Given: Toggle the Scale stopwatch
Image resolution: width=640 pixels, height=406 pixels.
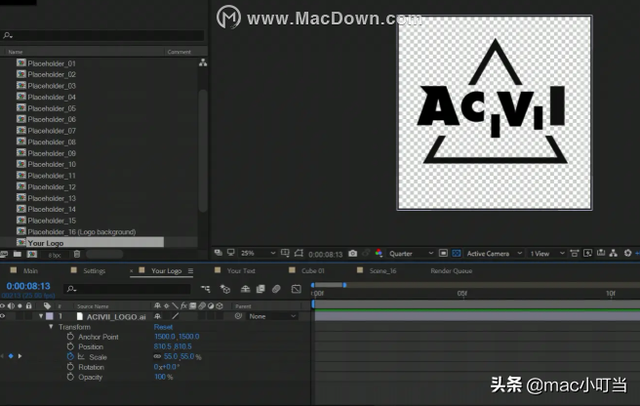Looking at the screenshot, I should tap(70, 356).
